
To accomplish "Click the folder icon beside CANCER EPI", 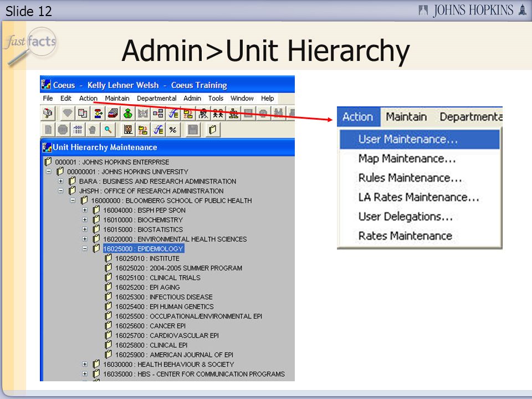I will pos(108,325).
